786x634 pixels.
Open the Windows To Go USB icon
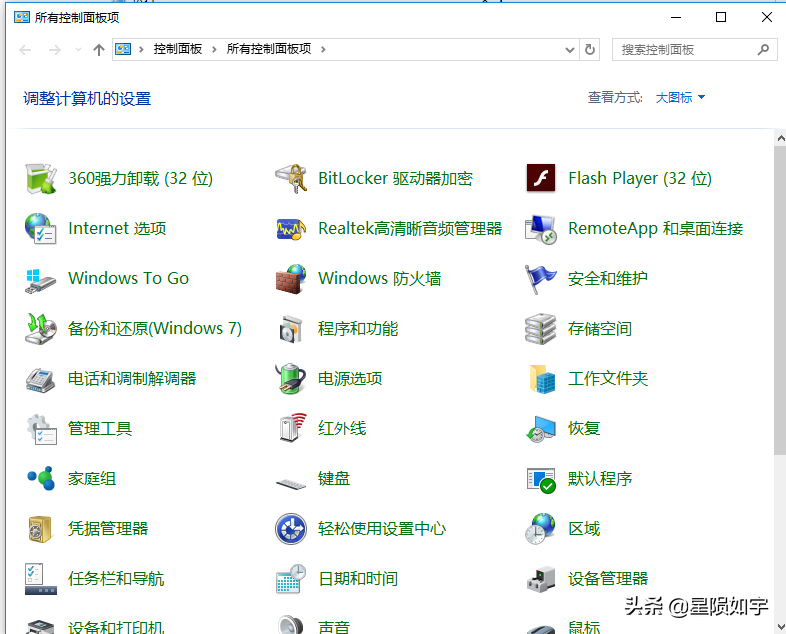pyautogui.click(x=41, y=279)
